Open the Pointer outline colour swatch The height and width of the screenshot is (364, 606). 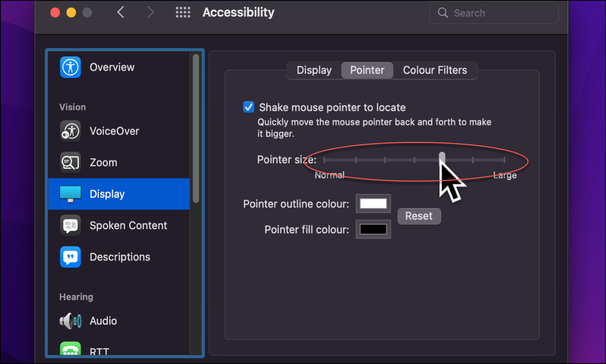pos(373,204)
